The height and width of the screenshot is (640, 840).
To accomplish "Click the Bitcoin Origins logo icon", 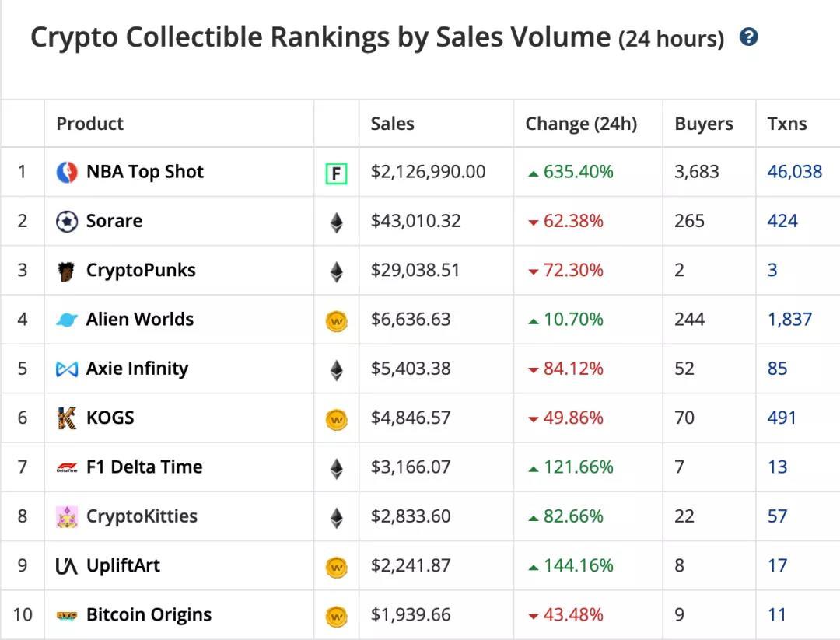I will (x=67, y=615).
